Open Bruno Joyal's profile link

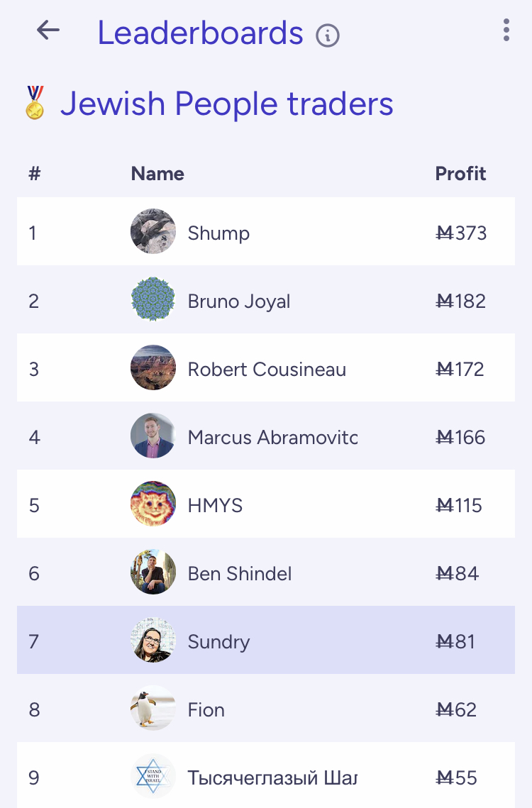[239, 301]
